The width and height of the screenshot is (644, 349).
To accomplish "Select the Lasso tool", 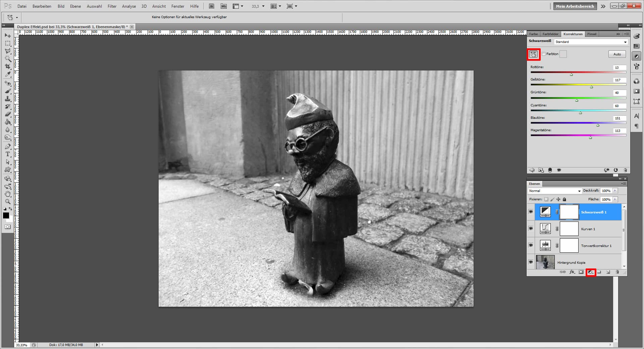I will coord(7,51).
